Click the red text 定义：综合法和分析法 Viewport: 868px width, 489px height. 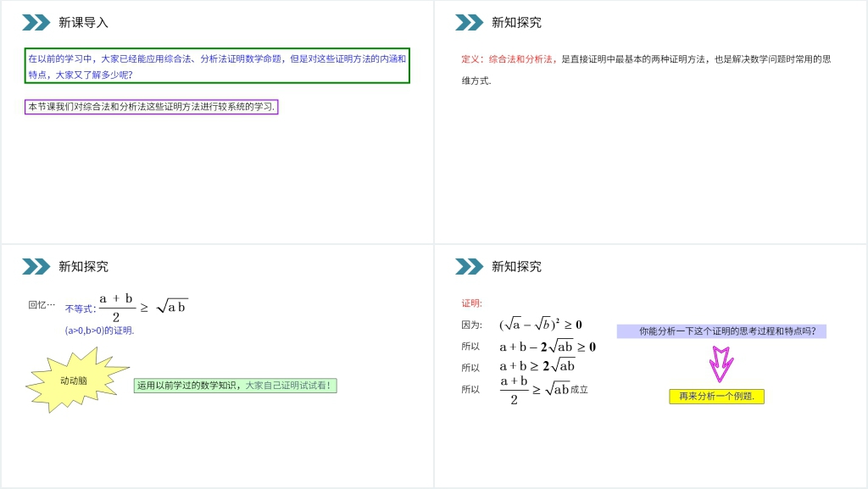pos(509,59)
